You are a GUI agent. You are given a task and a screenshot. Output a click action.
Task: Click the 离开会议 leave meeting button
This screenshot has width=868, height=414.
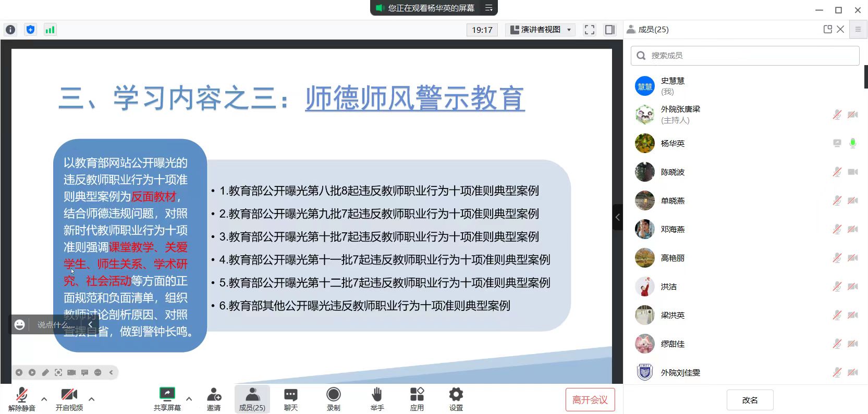[590, 400]
